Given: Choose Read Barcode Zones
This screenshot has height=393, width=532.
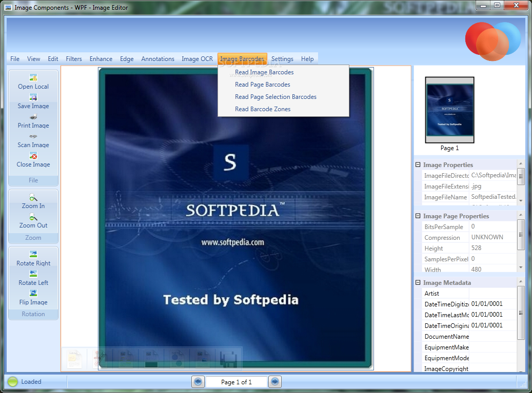Looking at the screenshot, I should (x=283, y=109).
